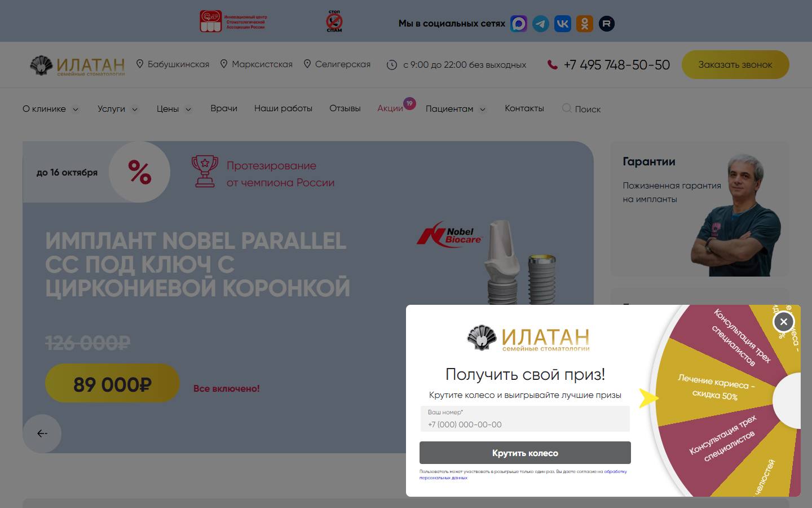The image size is (812, 508).
Task: Click the Имплант Nobel Parallel banner heading
Action: click(x=197, y=264)
